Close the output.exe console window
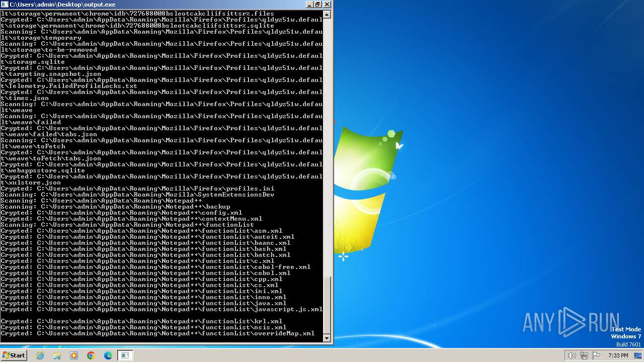The image size is (644, 362). tap(327, 4)
